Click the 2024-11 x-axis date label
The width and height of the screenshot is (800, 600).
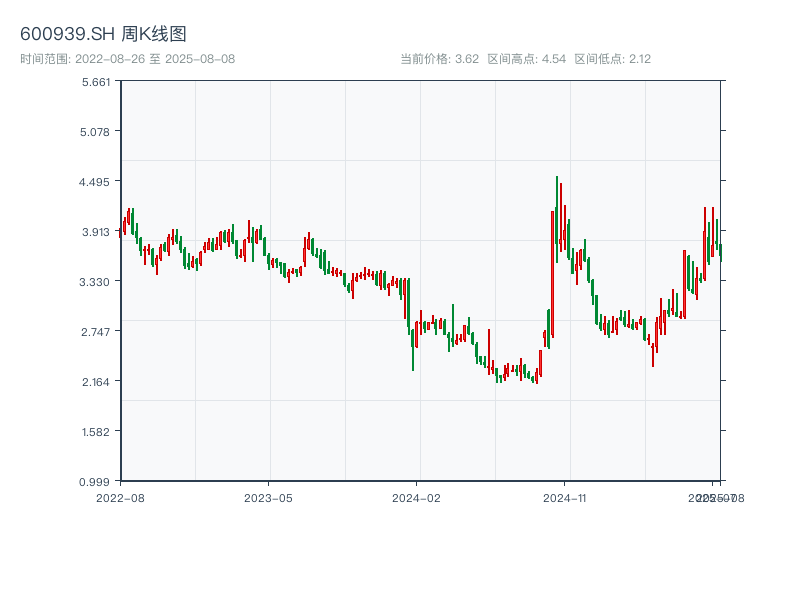click(x=564, y=497)
